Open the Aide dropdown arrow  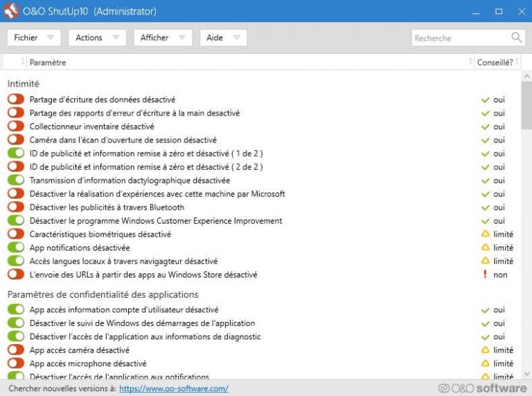(236, 37)
